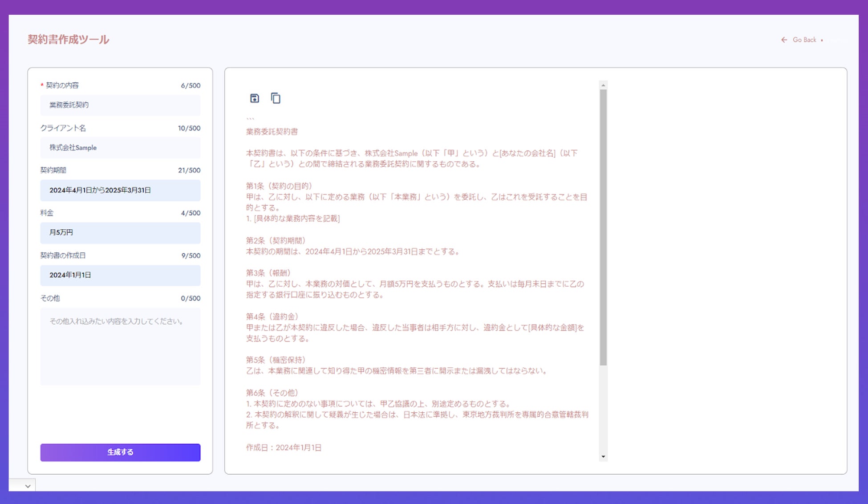Focus the クライアント名 field containing 株式会社Sample
This screenshot has width=868, height=504.
tap(120, 148)
